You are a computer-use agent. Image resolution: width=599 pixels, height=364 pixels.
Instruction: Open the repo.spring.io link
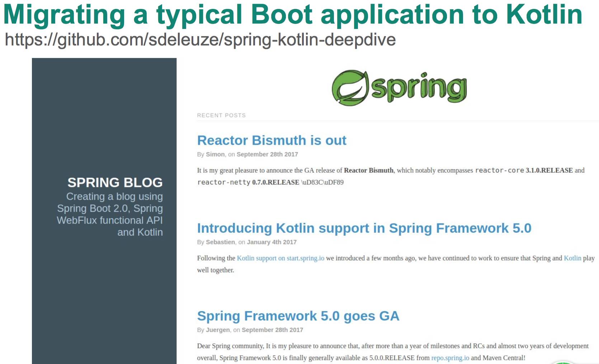point(450,358)
